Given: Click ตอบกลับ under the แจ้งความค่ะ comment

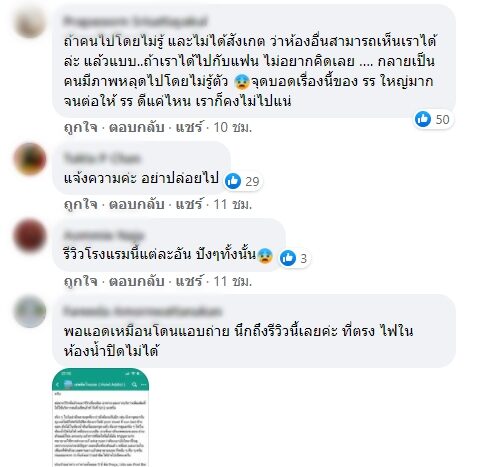Looking at the screenshot, I should coord(137,204).
